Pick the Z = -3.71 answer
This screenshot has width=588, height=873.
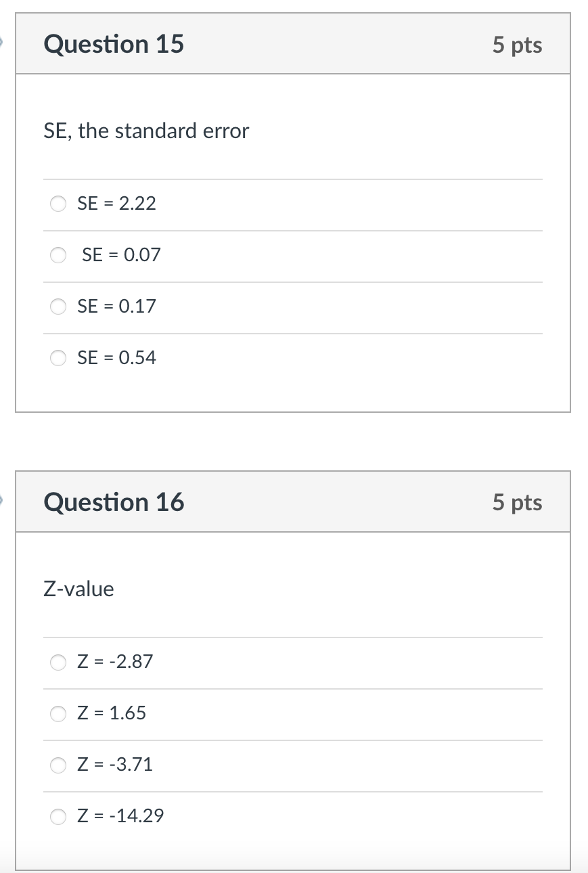[x=58, y=765]
